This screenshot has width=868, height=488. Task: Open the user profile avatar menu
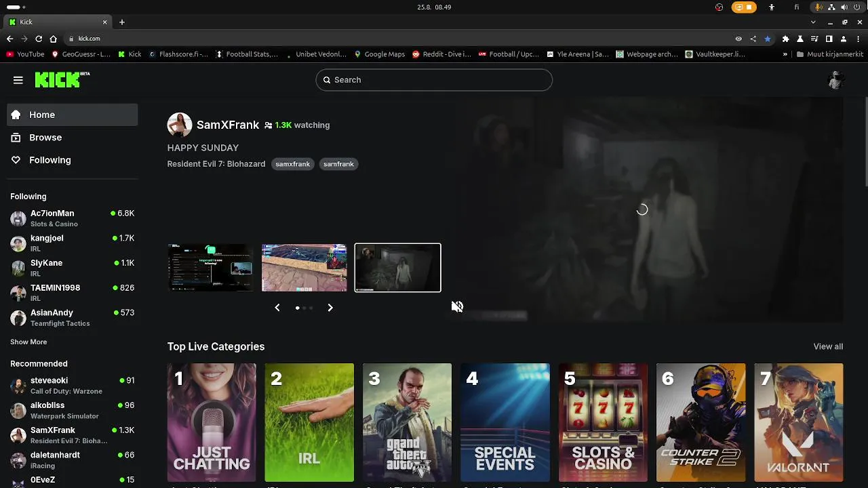click(x=835, y=80)
